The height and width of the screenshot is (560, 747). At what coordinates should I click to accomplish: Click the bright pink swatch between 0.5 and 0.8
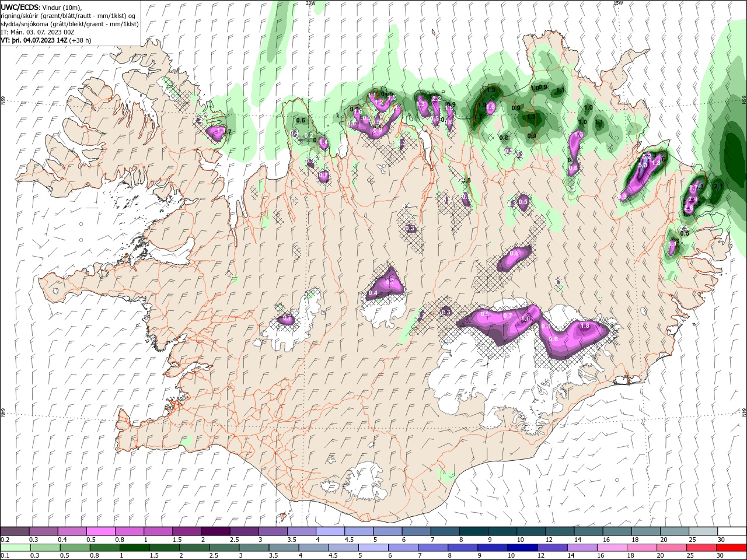pos(101,531)
